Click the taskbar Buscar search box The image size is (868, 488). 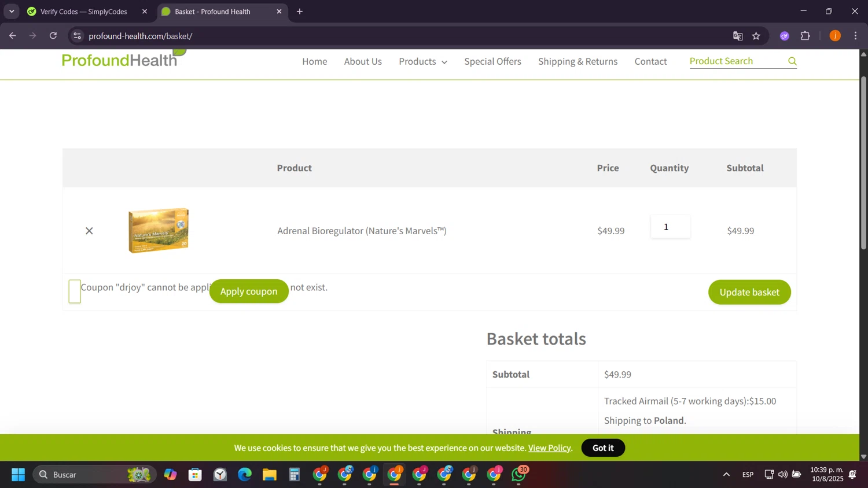(94, 475)
